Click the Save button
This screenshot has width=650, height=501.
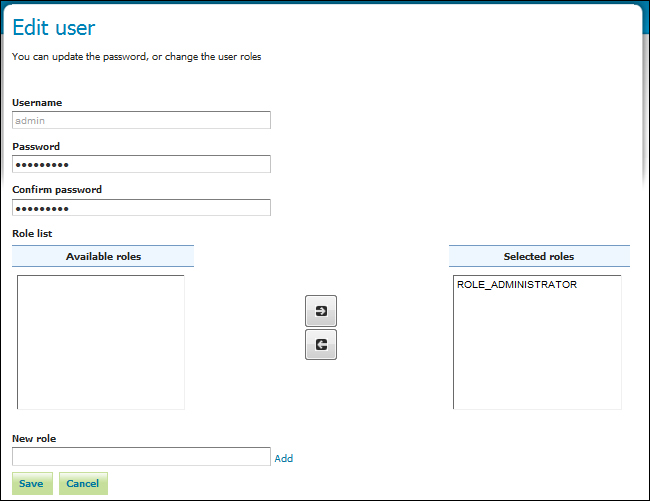click(32, 483)
